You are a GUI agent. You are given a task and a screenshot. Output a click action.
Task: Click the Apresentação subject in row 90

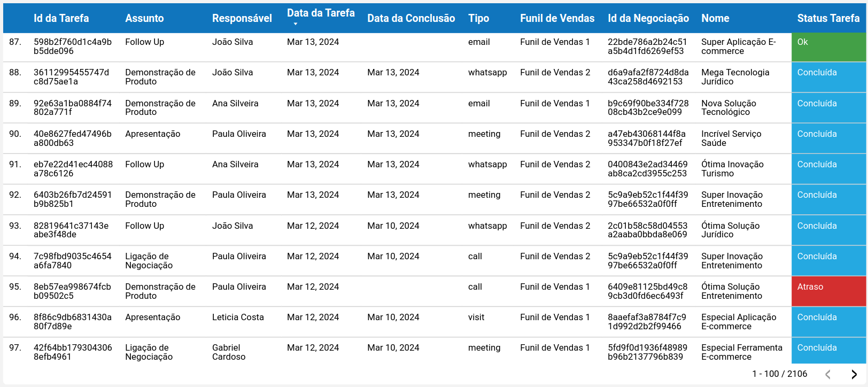[153, 134]
